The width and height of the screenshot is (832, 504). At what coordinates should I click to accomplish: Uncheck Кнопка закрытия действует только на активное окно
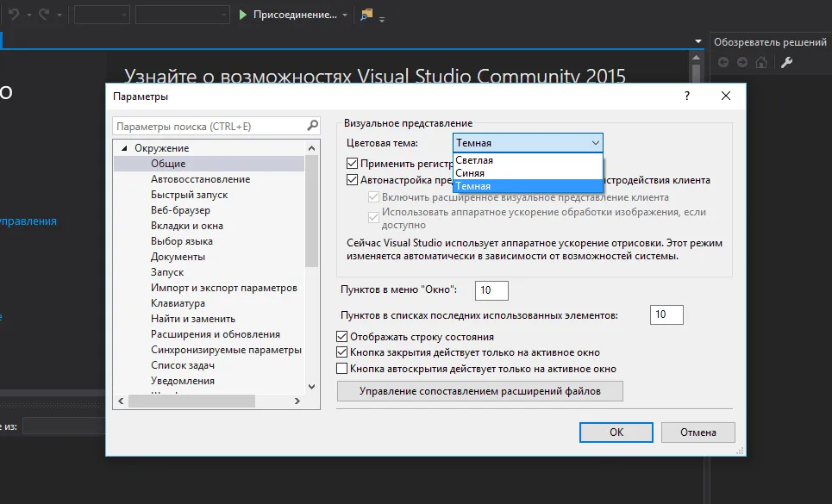click(341, 352)
